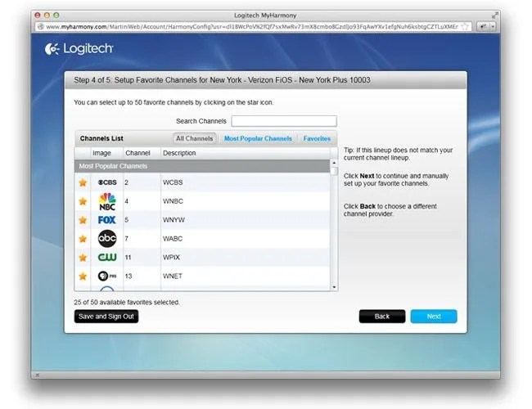Image resolution: width=532 pixels, height=409 pixels.
Task: Toggle the favorite star for WNBC
Action: tap(83, 201)
